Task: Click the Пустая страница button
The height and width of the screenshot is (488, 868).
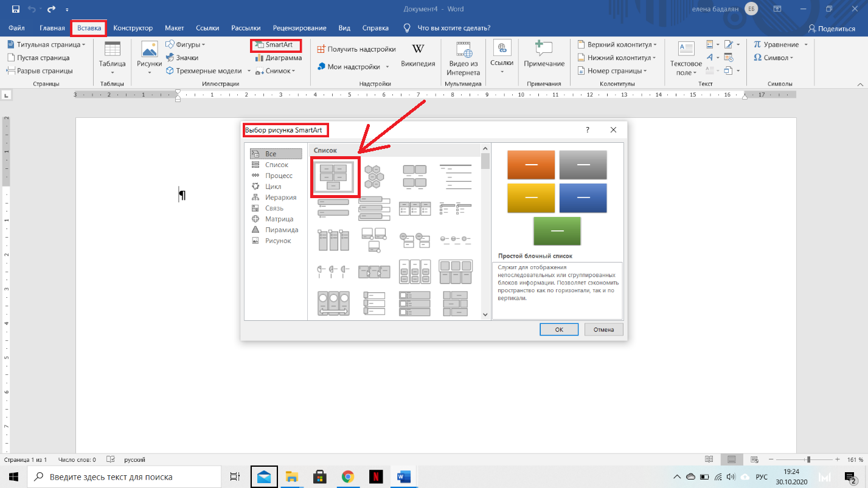Action: [x=39, y=58]
